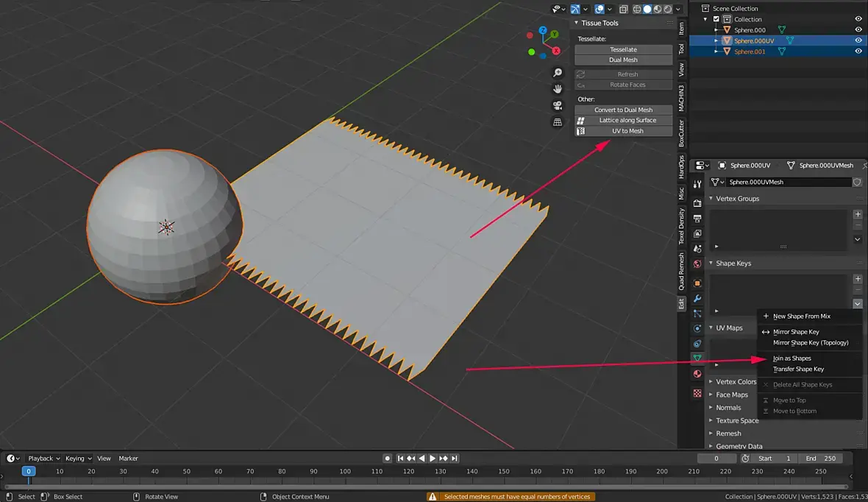The image size is (868, 502).
Task: Click the zoom magnifier icon in viewport
Action: click(x=558, y=73)
